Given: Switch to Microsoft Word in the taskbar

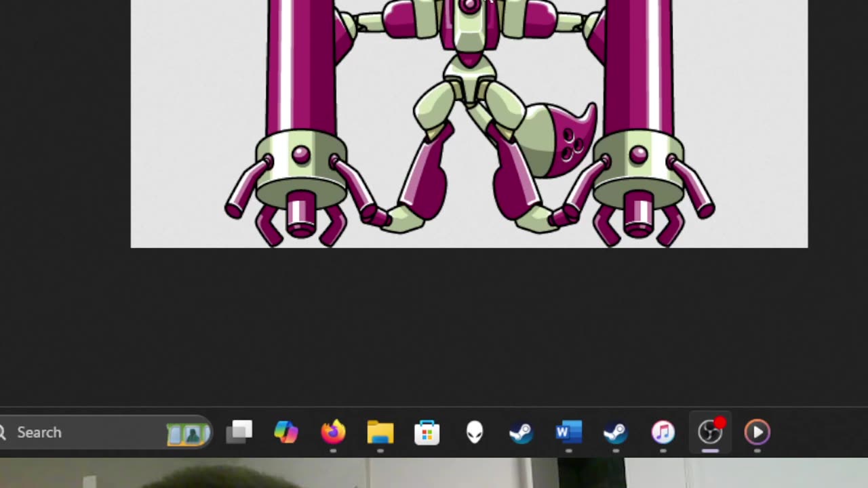Looking at the screenshot, I should click(568, 432).
